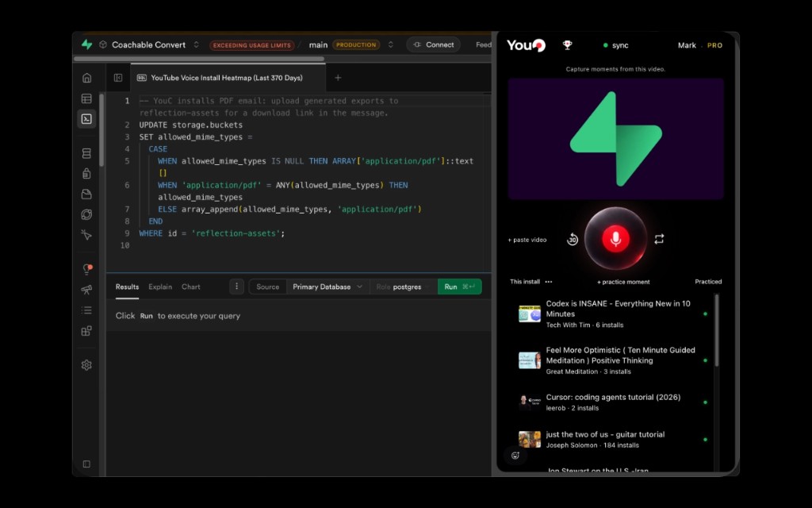Expand the main branch switcher chevrons
The width and height of the screenshot is (812, 508).
(x=390, y=44)
